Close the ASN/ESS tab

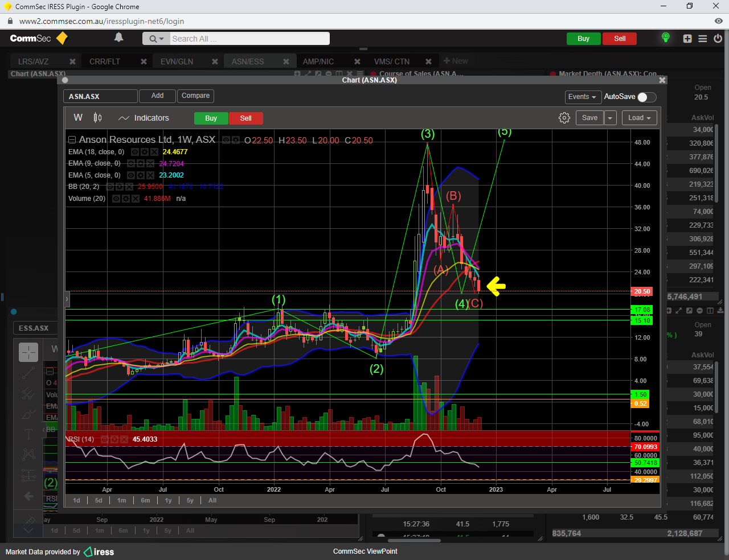click(286, 61)
